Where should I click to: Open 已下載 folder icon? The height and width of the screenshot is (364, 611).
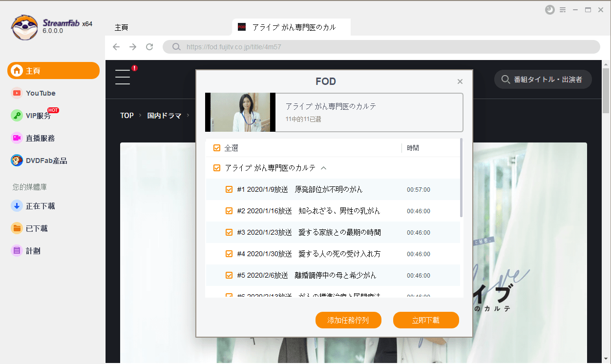(x=17, y=228)
